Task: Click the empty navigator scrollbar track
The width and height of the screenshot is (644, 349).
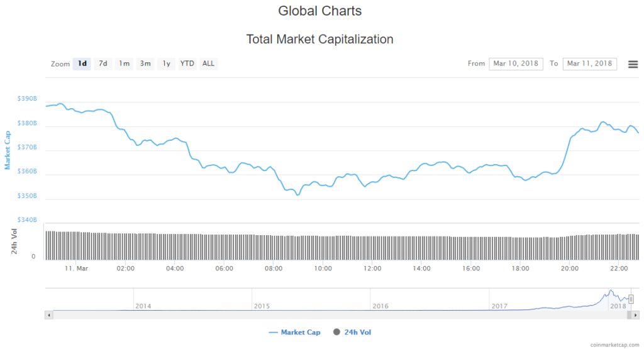Action: pyautogui.click(x=314, y=314)
